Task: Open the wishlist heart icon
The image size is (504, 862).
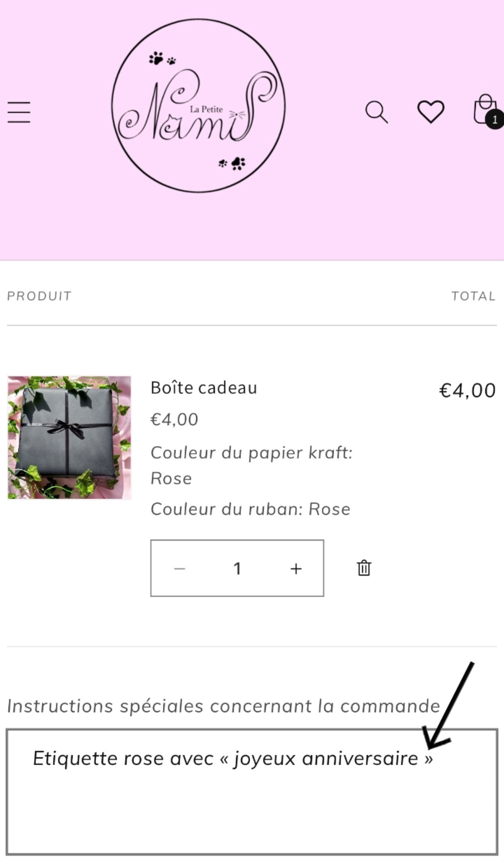Action: (x=431, y=112)
